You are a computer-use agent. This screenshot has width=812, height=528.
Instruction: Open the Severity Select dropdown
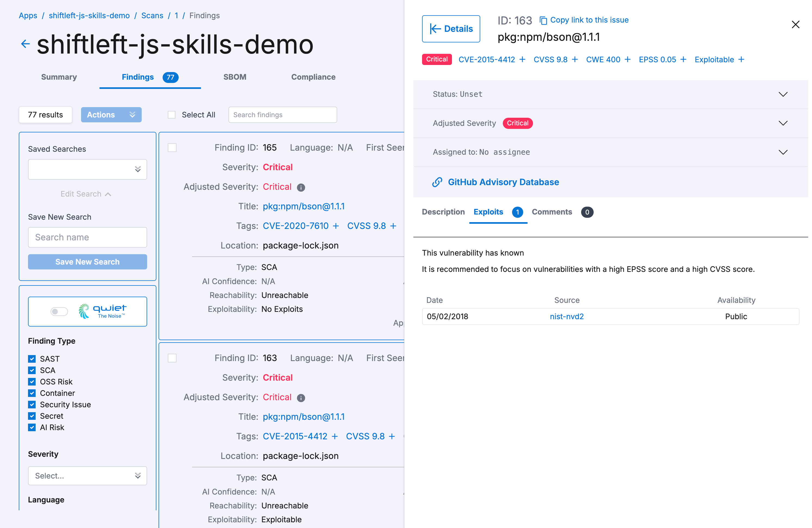coord(87,476)
